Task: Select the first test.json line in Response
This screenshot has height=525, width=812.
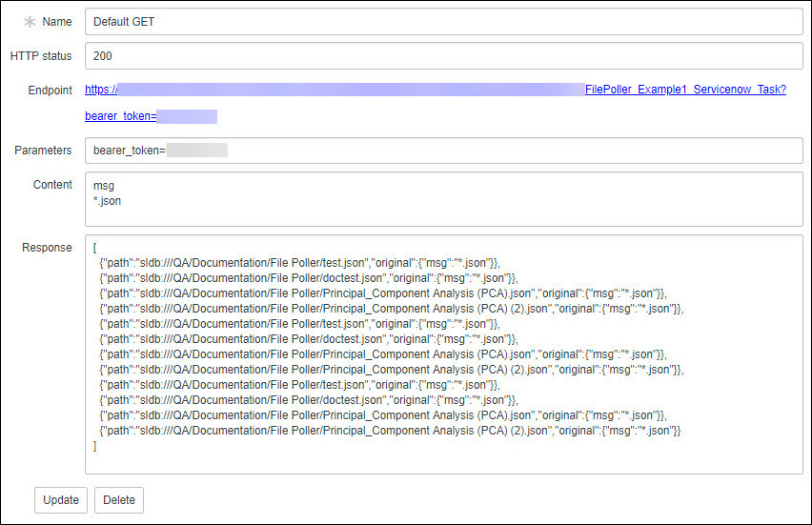Action: pos(298,263)
